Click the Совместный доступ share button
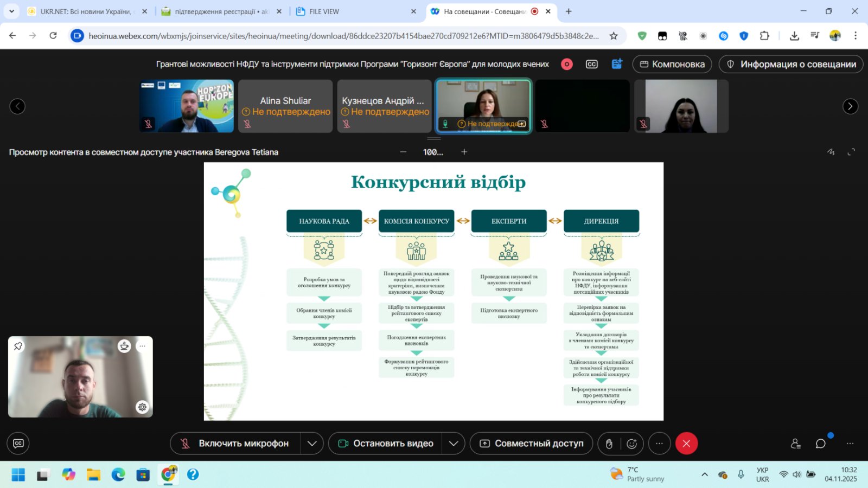The width and height of the screenshot is (868, 488). coord(532,444)
